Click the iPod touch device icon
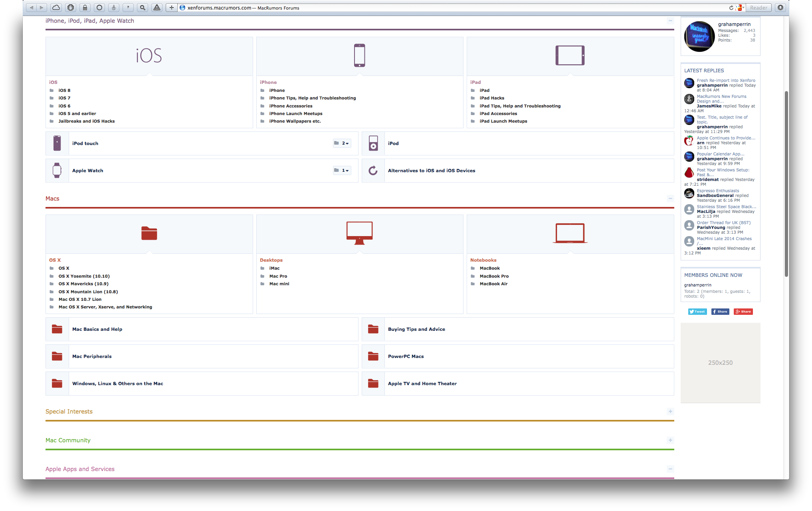 coord(57,143)
